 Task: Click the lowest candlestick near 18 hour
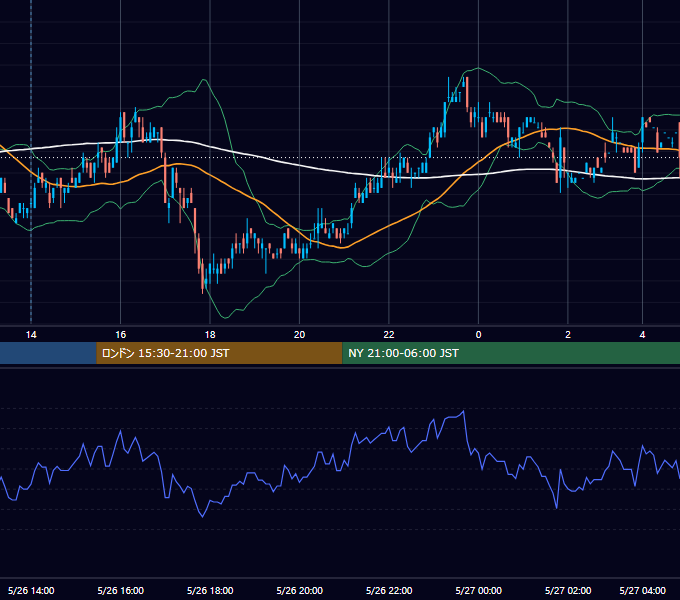tap(203, 276)
